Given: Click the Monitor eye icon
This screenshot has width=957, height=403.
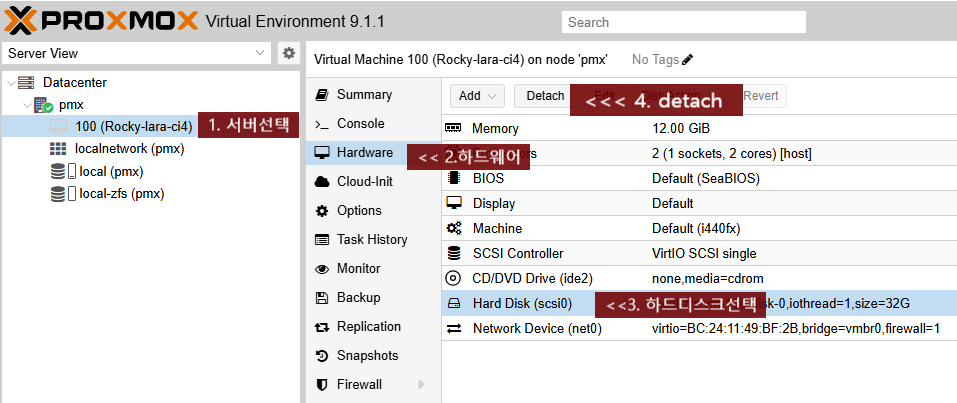Looking at the screenshot, I should click(x=322, y=269).
